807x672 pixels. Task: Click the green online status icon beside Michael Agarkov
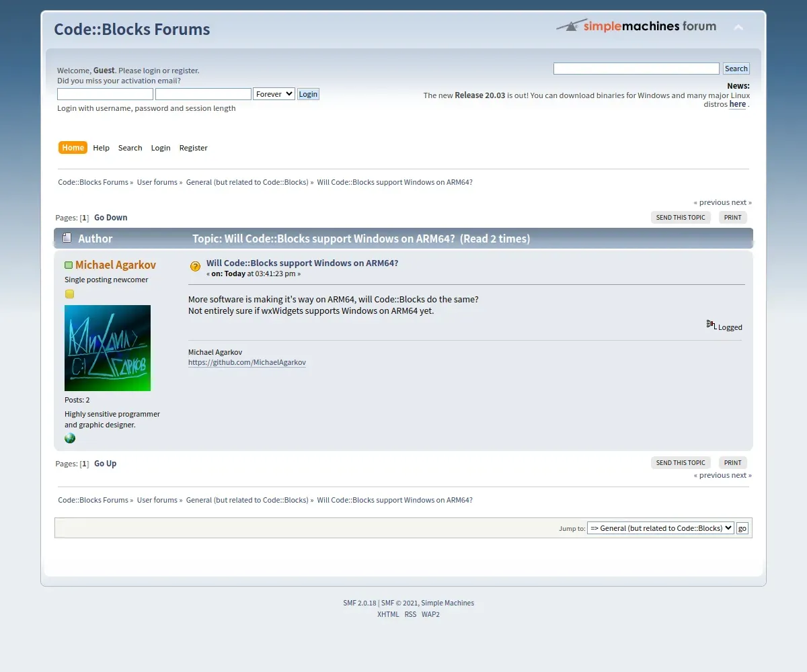coord(69,265)
